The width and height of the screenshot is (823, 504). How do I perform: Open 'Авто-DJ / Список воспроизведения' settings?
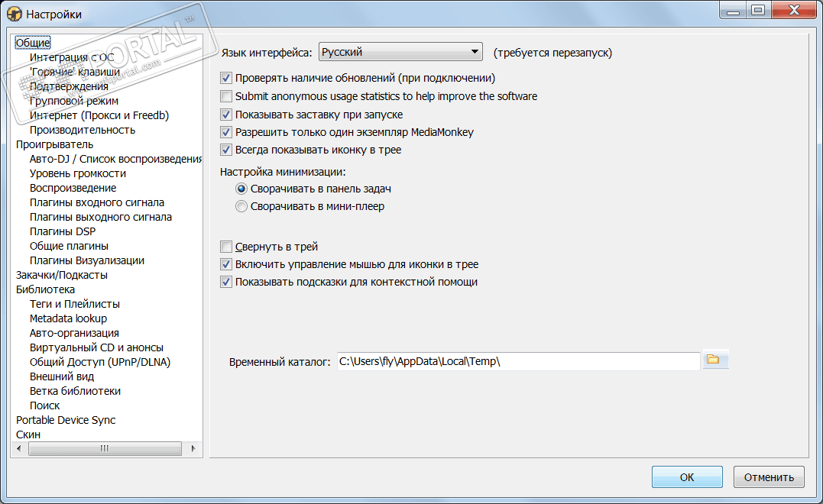[115, 159]
